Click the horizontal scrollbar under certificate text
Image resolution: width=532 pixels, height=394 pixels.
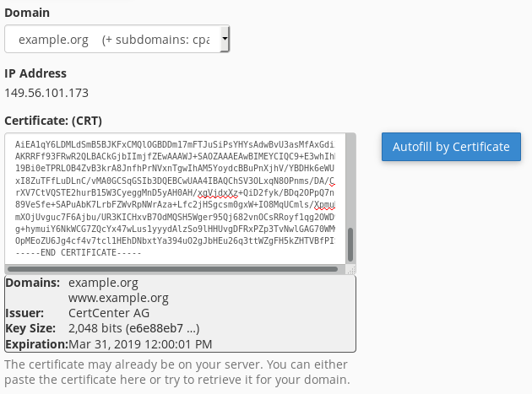(172, 269)
